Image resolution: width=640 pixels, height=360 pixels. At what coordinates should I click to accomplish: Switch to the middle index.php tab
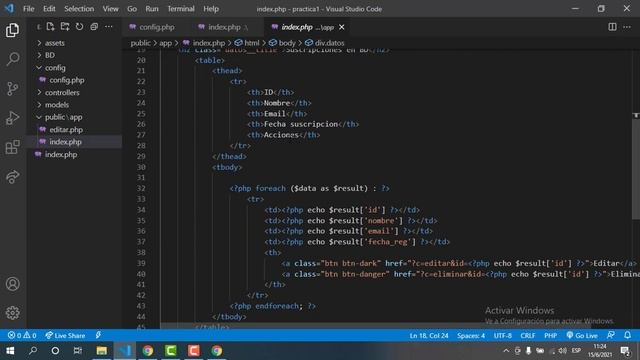click(227, 27)
